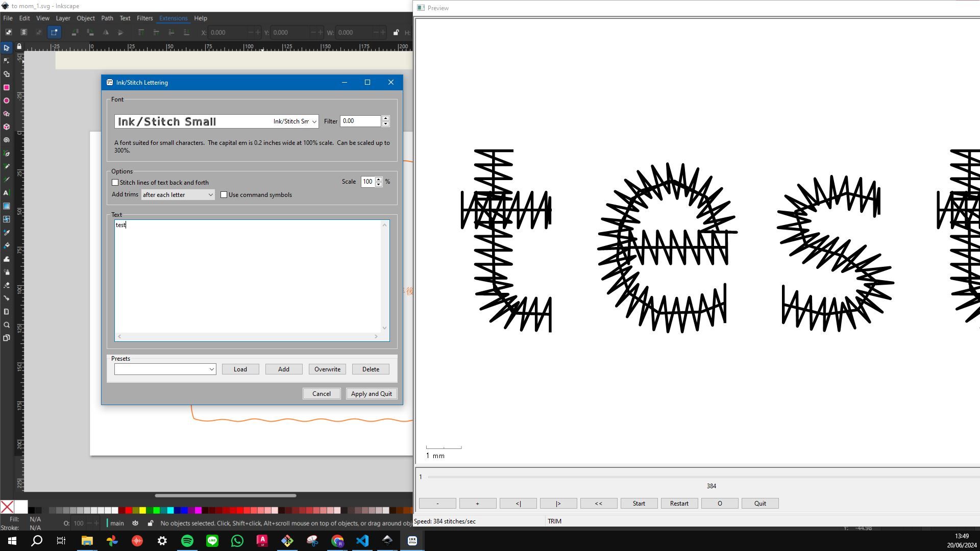980x551 pixels.
Task: Click Select All in All Layers icon
Action: click(x=23, y=32)
